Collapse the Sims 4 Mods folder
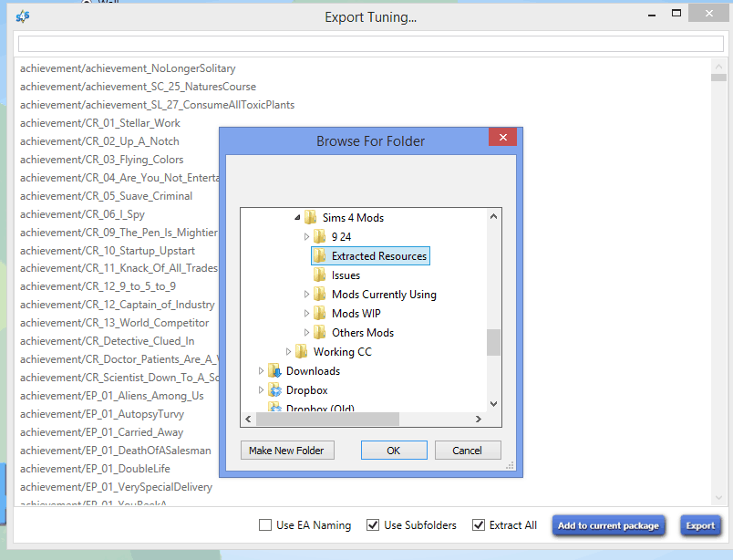Viewport: 733px width, 560px height. (297, 218)
